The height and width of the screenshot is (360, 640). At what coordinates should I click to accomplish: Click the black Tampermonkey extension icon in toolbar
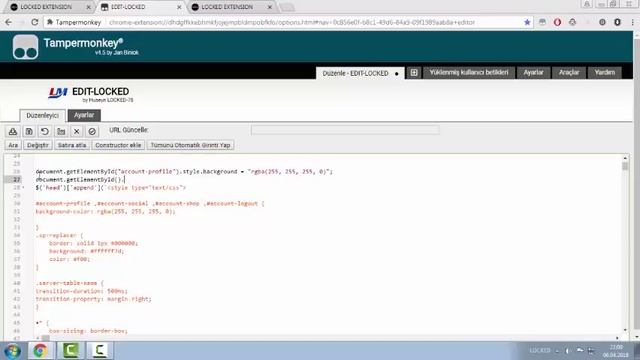pyautogui.click(x=617, y=22)
